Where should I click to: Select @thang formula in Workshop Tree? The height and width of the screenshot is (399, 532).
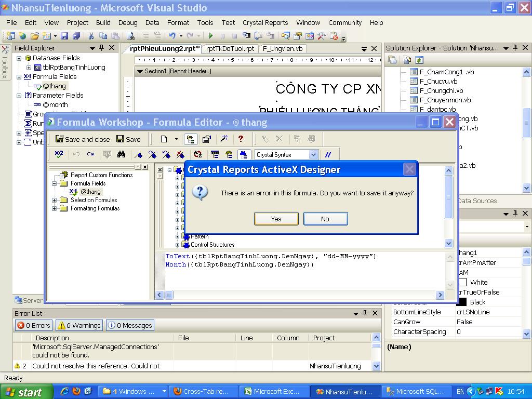[90, 192]
